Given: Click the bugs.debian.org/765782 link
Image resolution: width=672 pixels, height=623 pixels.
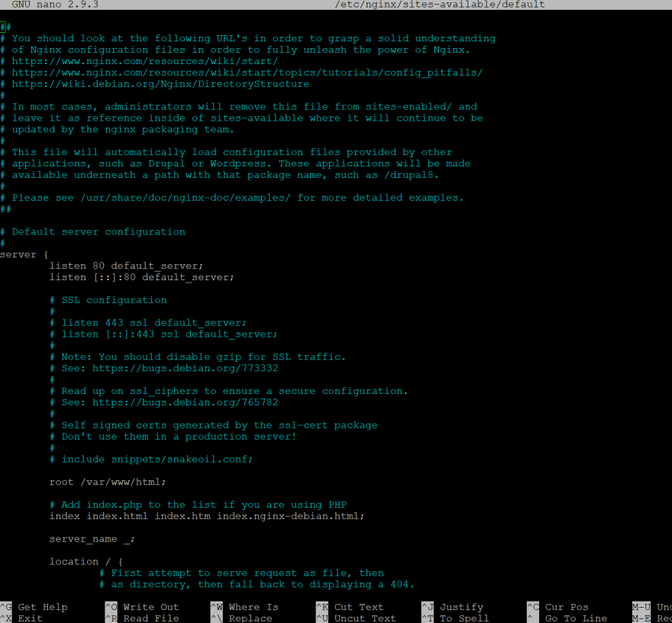Looking at the screenshot, I should 185,402.
